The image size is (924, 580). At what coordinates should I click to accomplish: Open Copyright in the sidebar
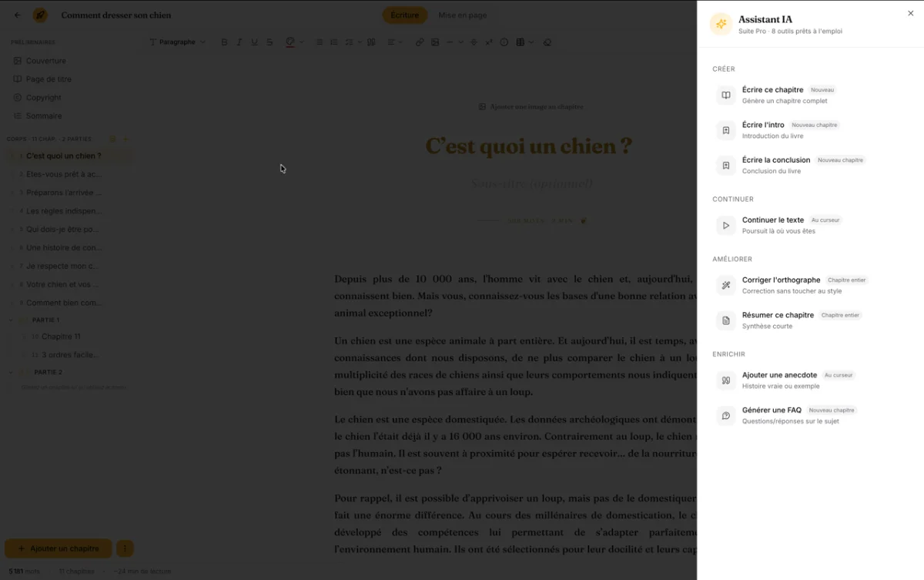pyautogui.click(x=43, y=98)
